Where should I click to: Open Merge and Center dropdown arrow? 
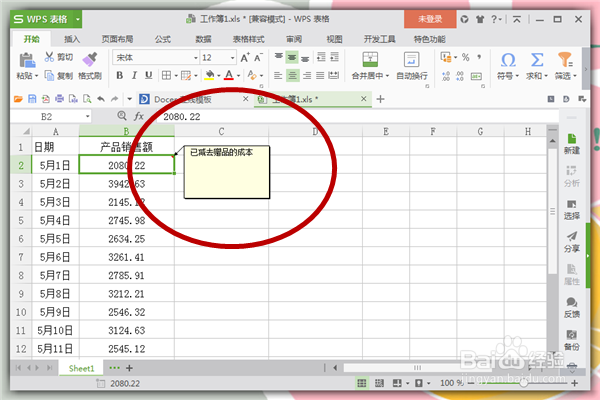(x=387, y=76)
